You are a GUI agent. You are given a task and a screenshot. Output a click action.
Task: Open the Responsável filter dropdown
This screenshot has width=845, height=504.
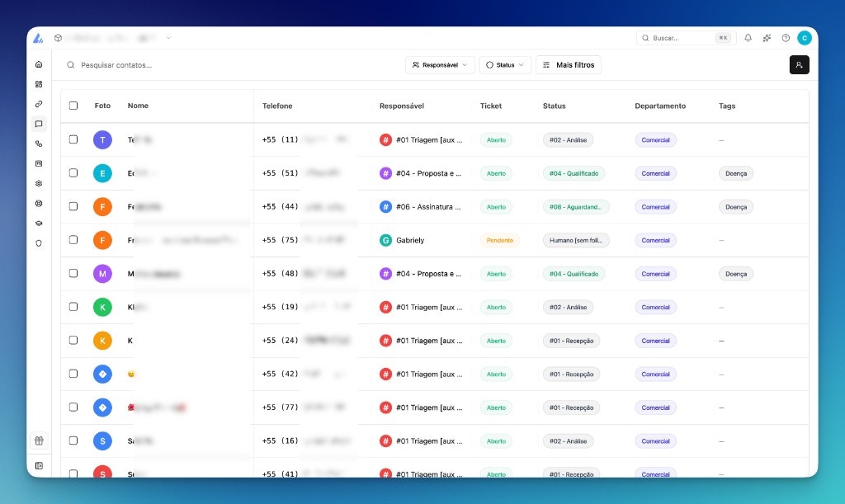(x=440, y=64)
